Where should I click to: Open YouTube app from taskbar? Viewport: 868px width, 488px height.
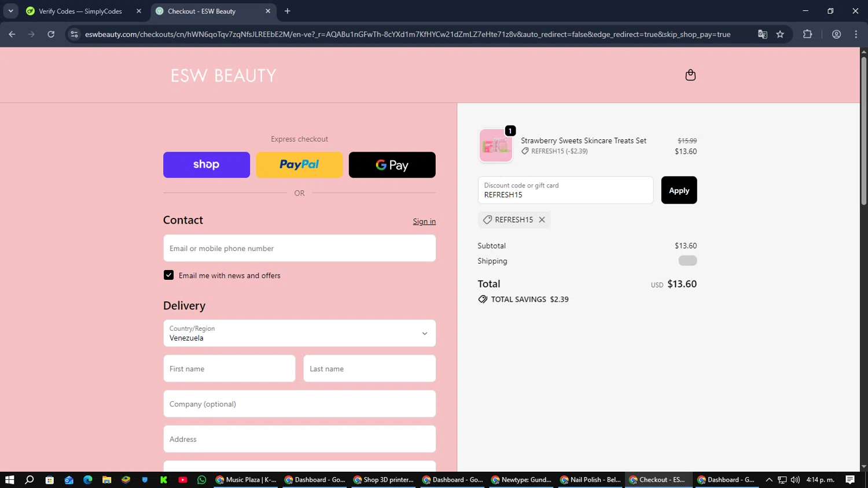click(x=183, y=480)
